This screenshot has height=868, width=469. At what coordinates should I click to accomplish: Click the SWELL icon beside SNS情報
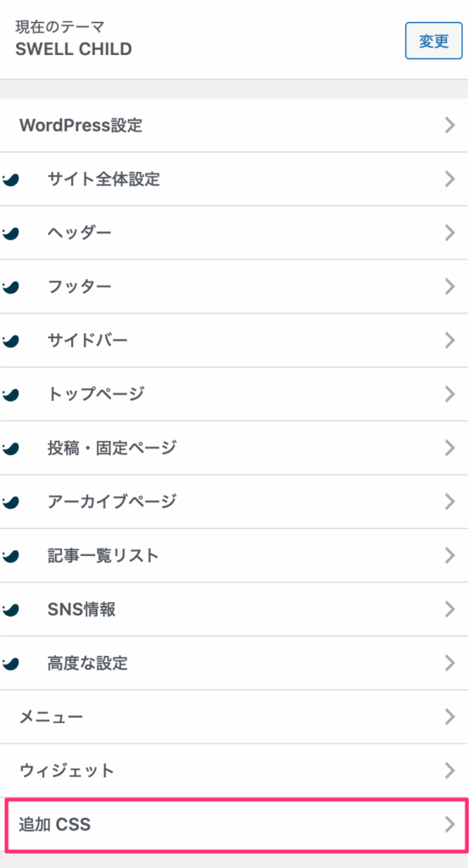[11, 609]
